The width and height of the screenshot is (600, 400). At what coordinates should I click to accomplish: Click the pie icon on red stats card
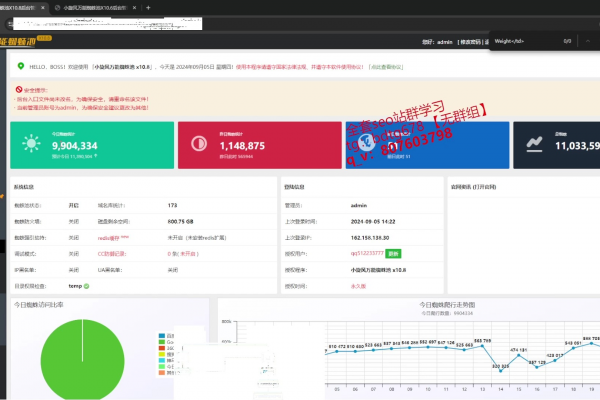(195, 145)
